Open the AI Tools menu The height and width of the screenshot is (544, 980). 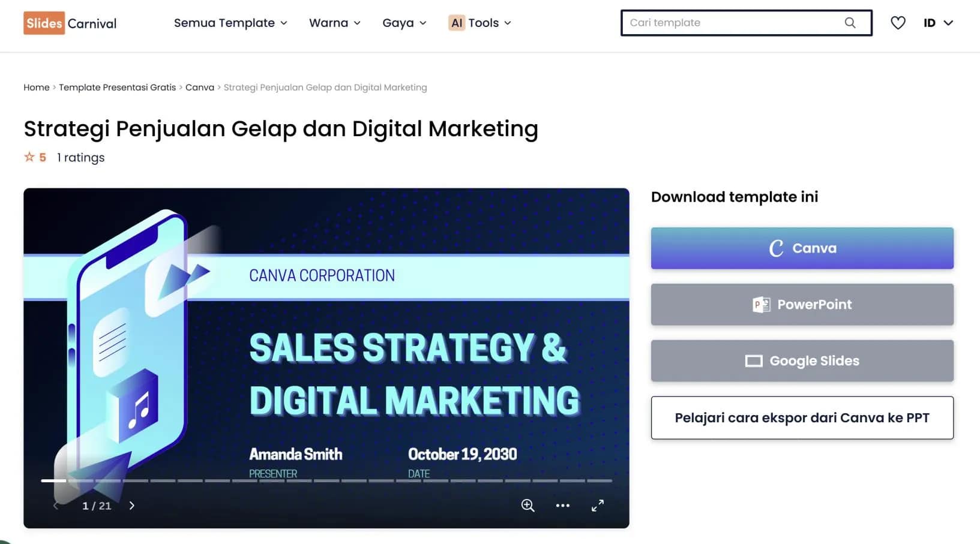(479, 23)
